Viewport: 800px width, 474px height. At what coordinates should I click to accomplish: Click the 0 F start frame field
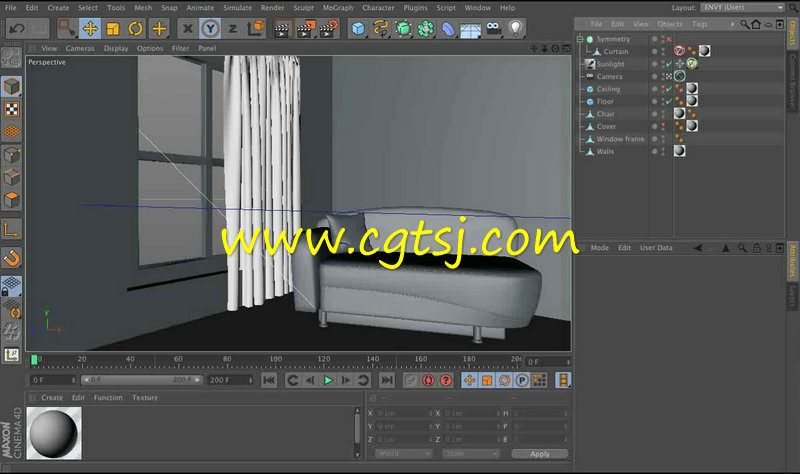point(53,380)
